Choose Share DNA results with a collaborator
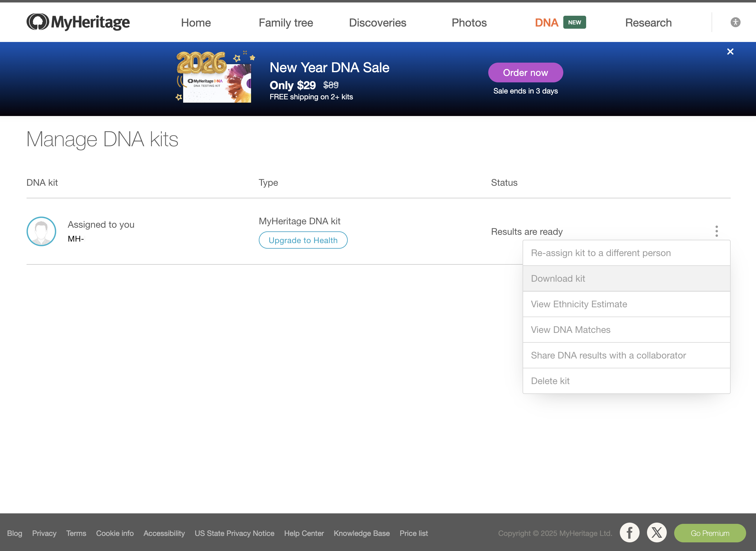This screenshot has height=551, width=756. tap(608, 355)
